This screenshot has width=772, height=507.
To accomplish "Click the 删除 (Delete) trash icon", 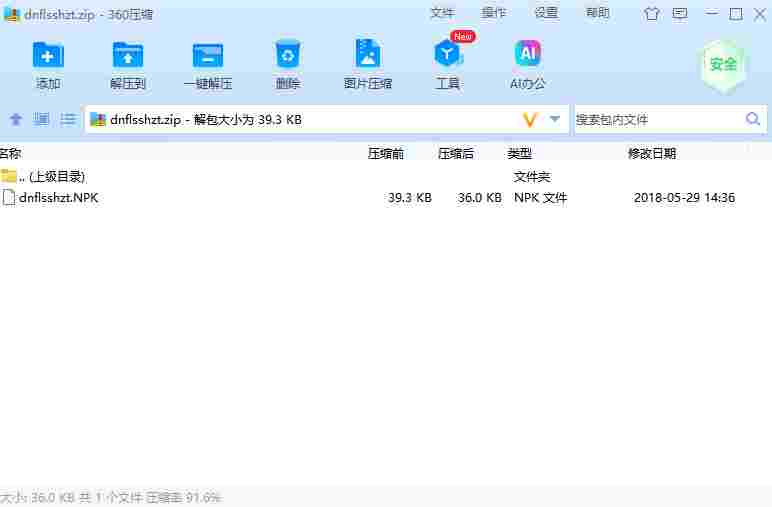I will tap(288, 54).
